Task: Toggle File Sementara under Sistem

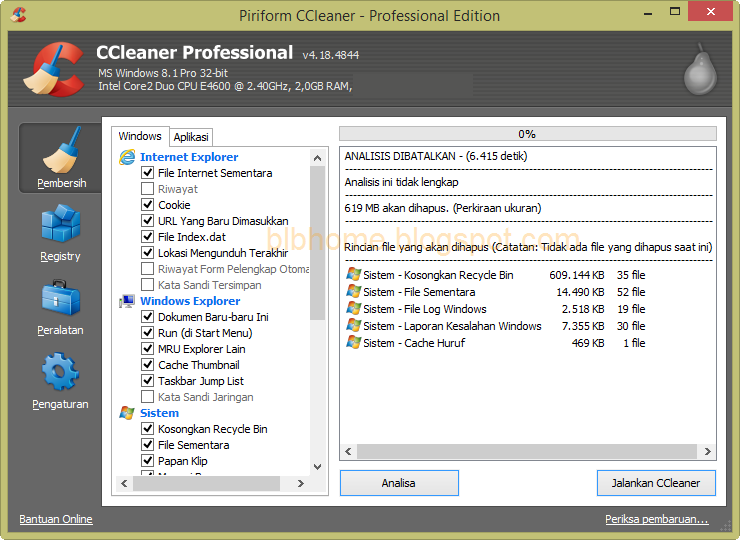Action: point(148,445)
